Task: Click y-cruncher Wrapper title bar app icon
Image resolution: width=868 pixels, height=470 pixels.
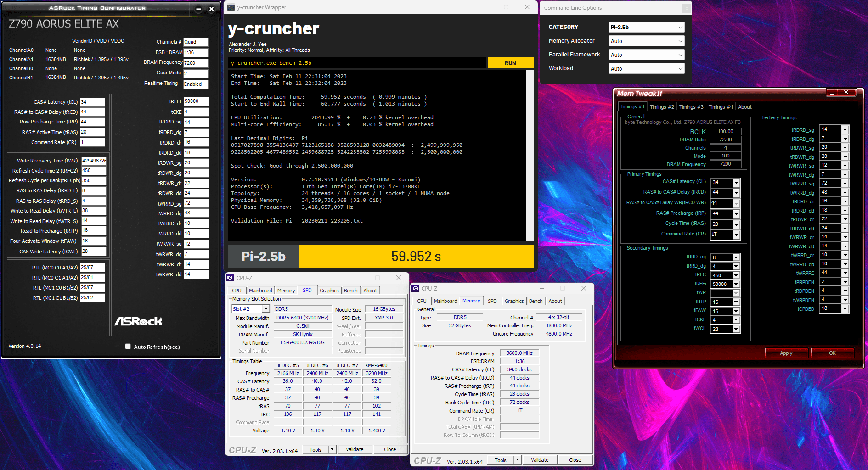Action: 231,7
